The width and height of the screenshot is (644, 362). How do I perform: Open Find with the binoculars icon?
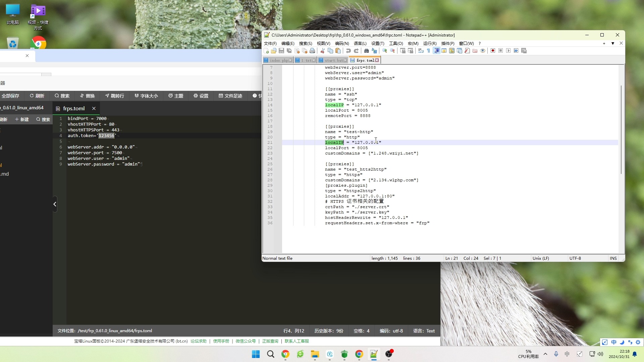(367, 51)
